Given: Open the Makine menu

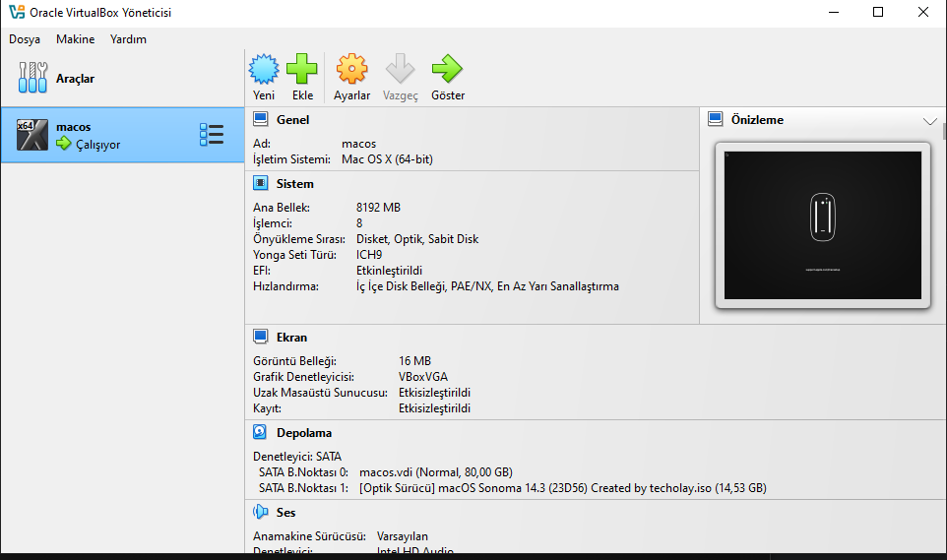Looking at the screenshot, I should click(75, 39).
